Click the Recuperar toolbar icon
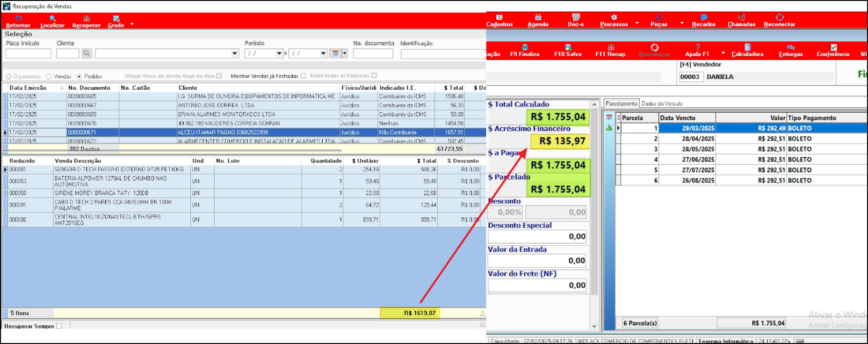Screen dimensions: 868x344 point(87,18)
